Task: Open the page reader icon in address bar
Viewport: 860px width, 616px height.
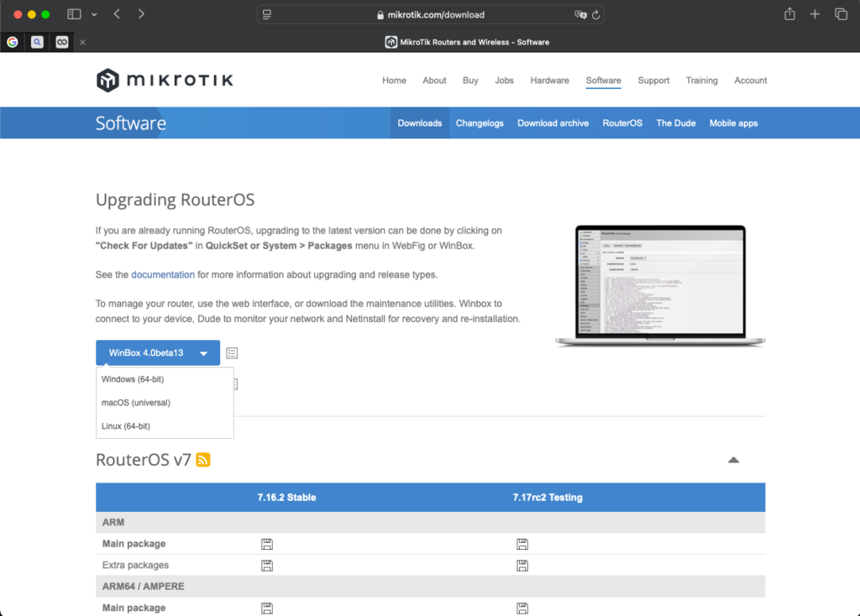Action: coord(266,15)
